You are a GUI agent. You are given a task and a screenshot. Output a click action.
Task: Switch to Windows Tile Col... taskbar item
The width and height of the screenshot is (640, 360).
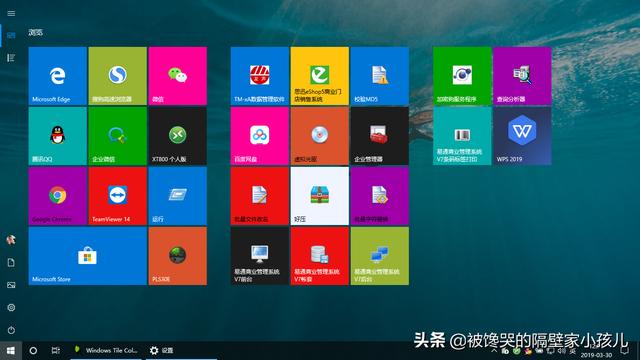coord(106,351)
